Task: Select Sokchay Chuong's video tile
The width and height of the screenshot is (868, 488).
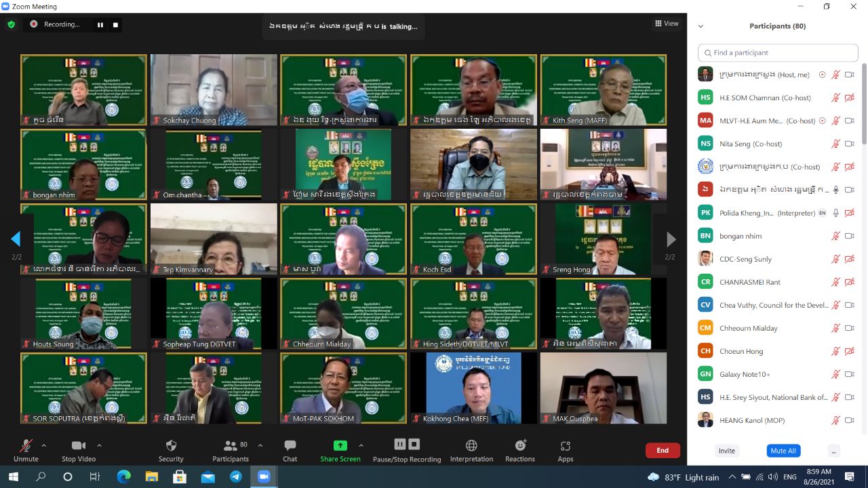Action: click(x=214, y=90)
